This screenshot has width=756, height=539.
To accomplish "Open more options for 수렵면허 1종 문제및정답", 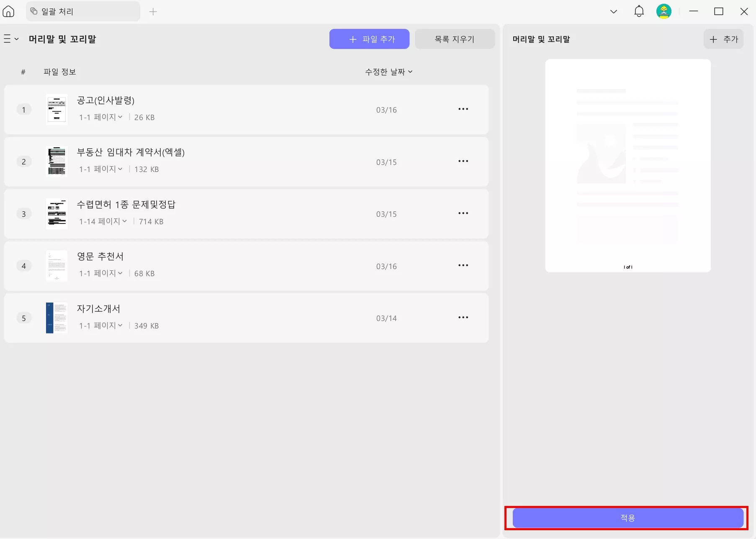I will [463, 213].
